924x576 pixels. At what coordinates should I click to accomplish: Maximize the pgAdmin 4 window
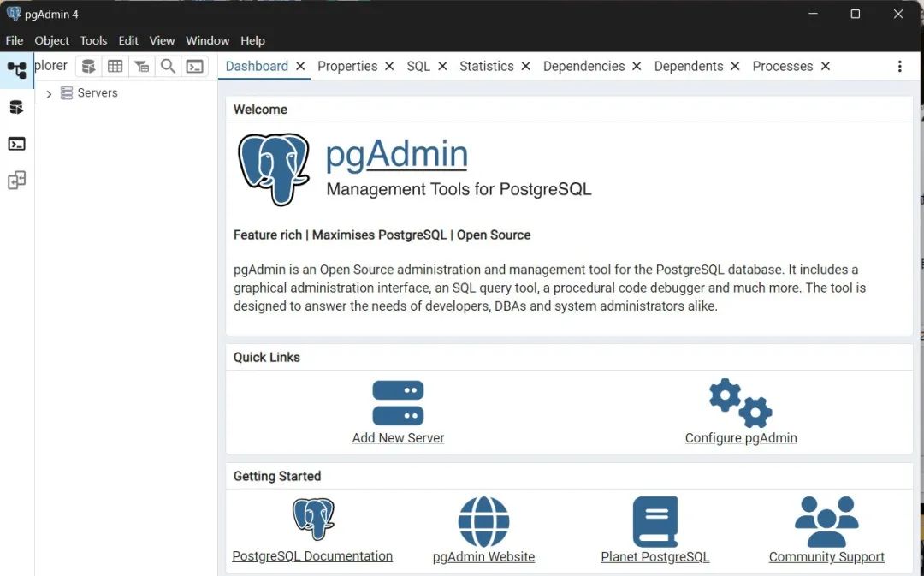pyautogui.click(x=855, y=14)
